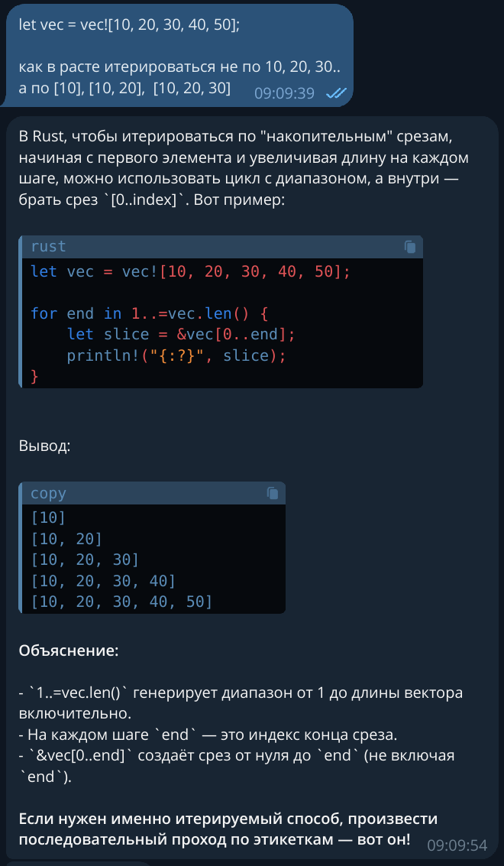Click the "let slice = &vec[0..end];" line
504x866 pixels.
click(181, 334)
